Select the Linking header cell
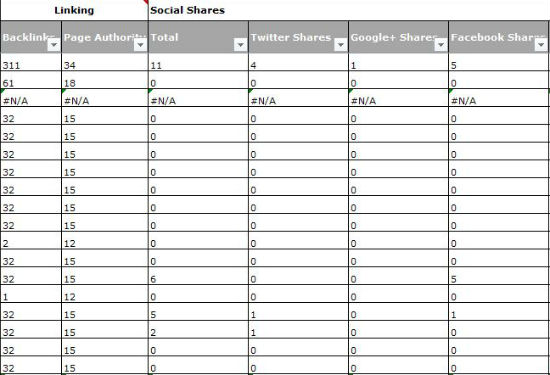 tap(74, 10)
